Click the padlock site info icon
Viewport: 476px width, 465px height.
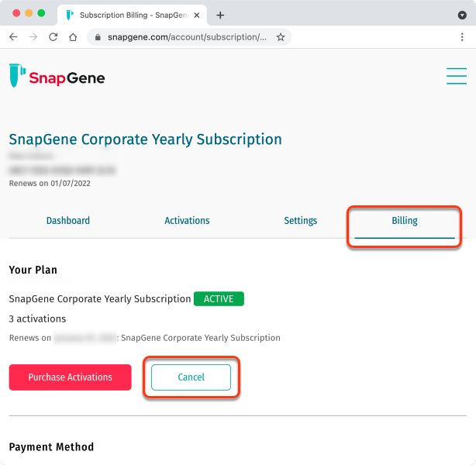(x=98, y=37)
